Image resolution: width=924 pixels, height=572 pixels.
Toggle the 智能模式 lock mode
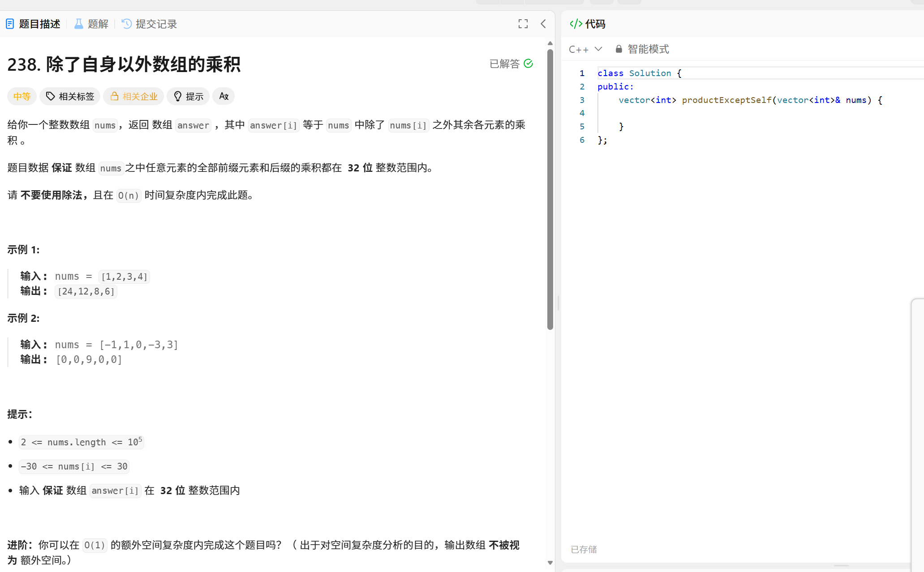[x=642, y=49]
